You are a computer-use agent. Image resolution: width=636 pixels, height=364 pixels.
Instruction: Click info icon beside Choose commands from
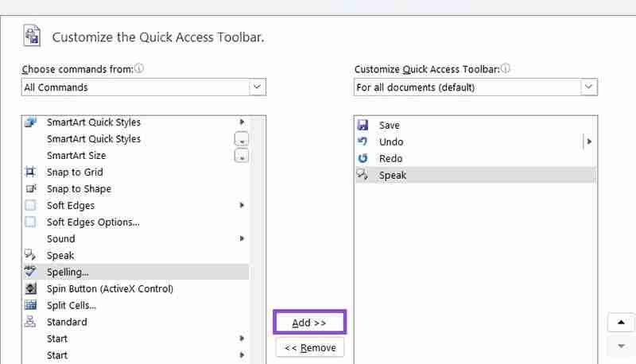[x=139, y=69]
